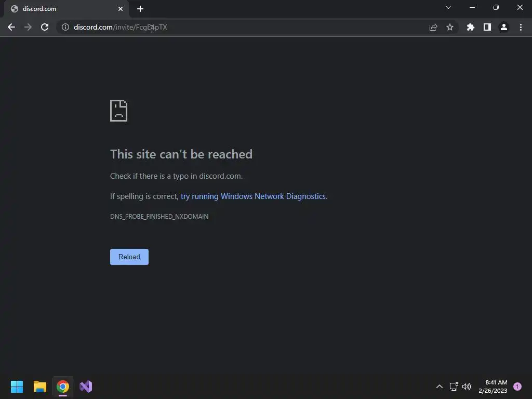Open the notification badge in tray
Image resolution: width=532 pixels, height=399 pixels.
517,387
